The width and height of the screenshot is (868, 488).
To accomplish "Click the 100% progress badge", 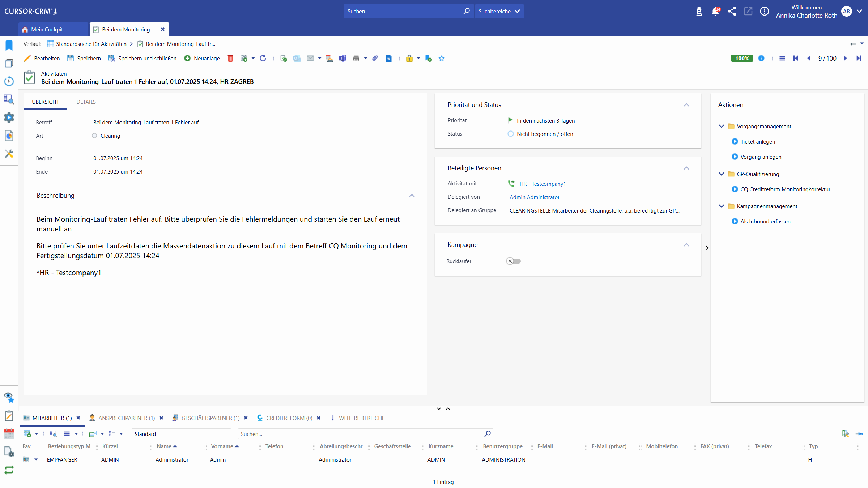I will (x=742, y=58).
